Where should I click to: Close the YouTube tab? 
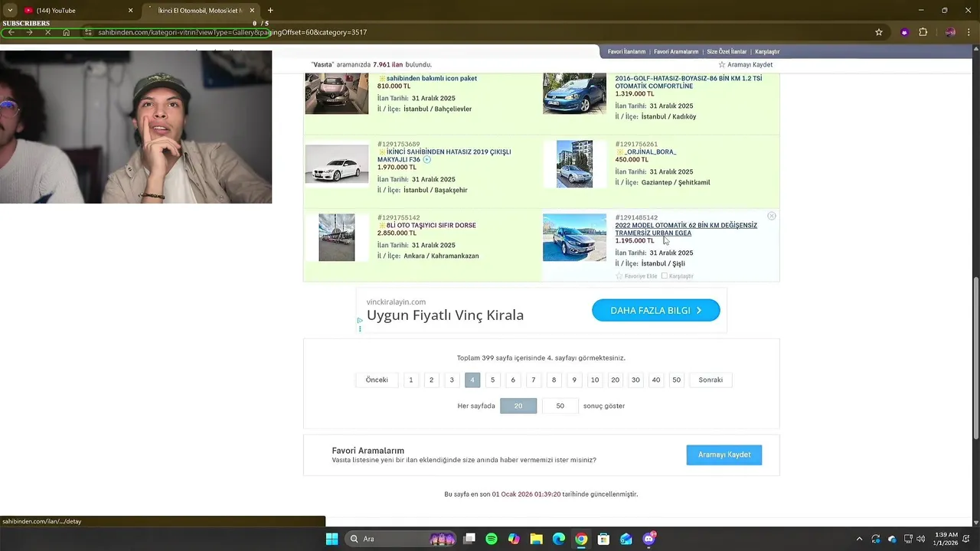130,11
